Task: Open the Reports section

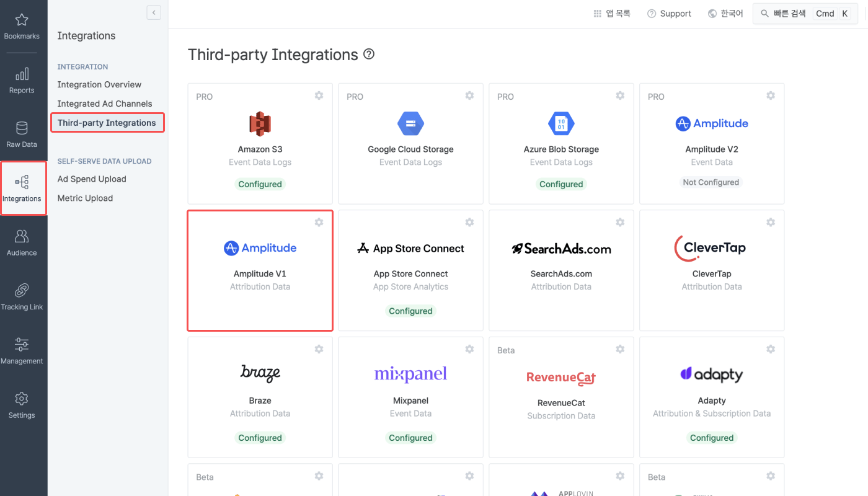Action: [22, 81]
